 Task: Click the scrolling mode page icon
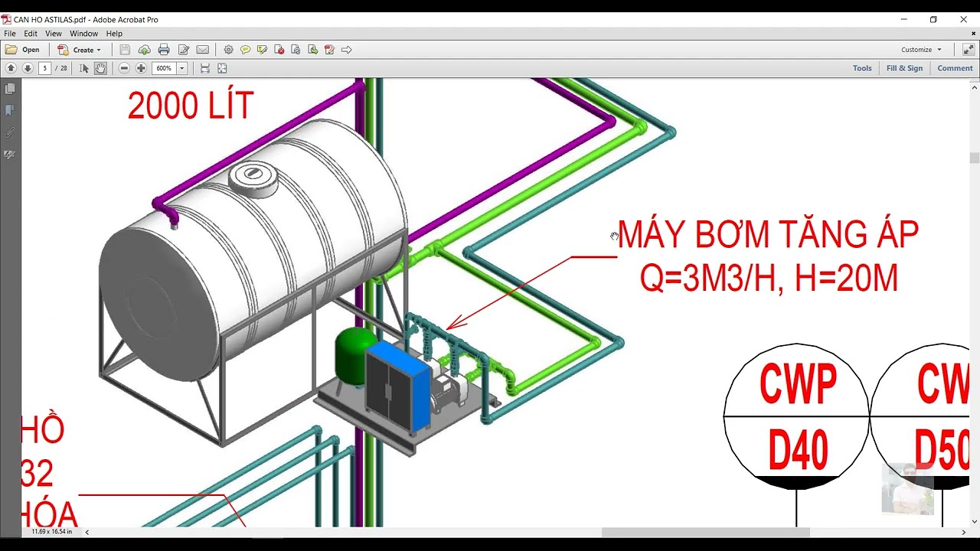point(205,68)
